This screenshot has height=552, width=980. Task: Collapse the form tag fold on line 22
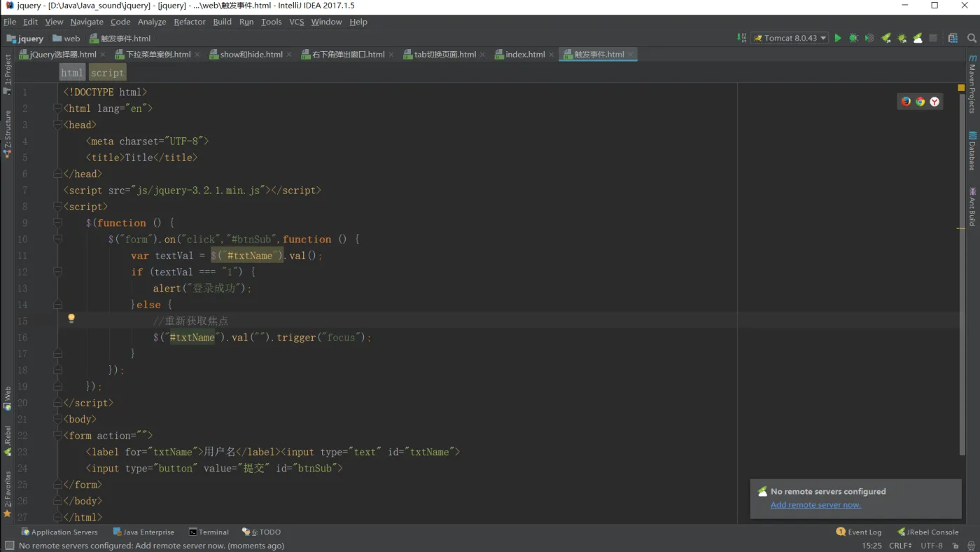click(x=57, y=436)
